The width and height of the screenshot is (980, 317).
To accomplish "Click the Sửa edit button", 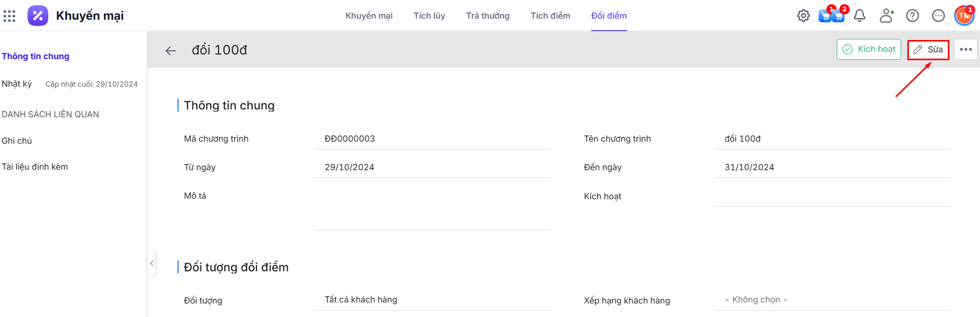I will tap(928, 50).
